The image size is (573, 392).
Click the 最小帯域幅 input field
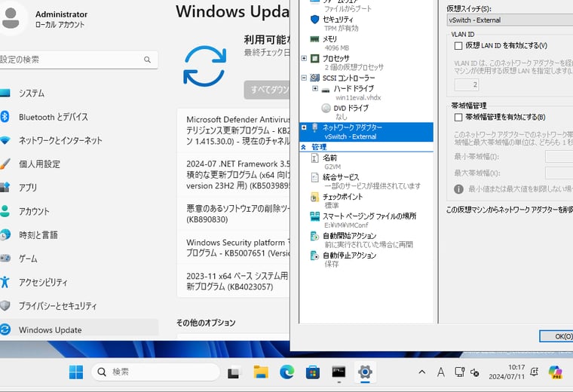coord(559,157)
